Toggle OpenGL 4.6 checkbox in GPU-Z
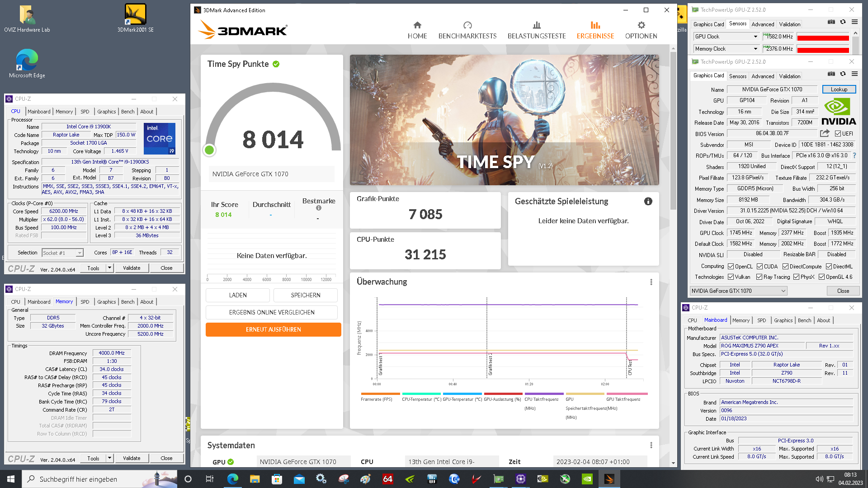The image size is (868, 488). [821, 277]
